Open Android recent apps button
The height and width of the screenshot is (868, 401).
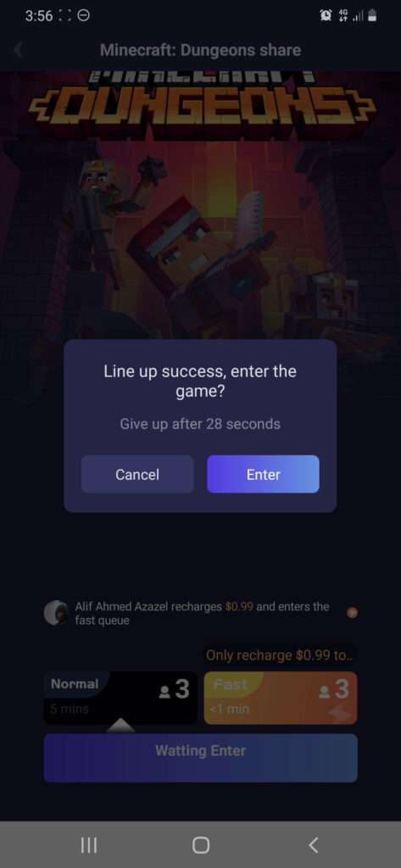tap(89, 845)
